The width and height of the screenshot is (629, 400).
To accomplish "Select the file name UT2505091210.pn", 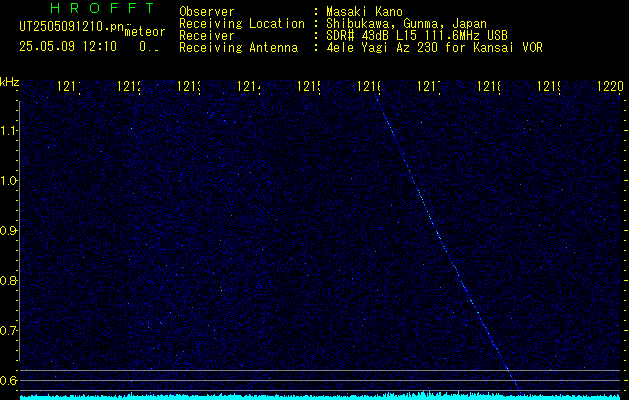I will click(72, 27).
